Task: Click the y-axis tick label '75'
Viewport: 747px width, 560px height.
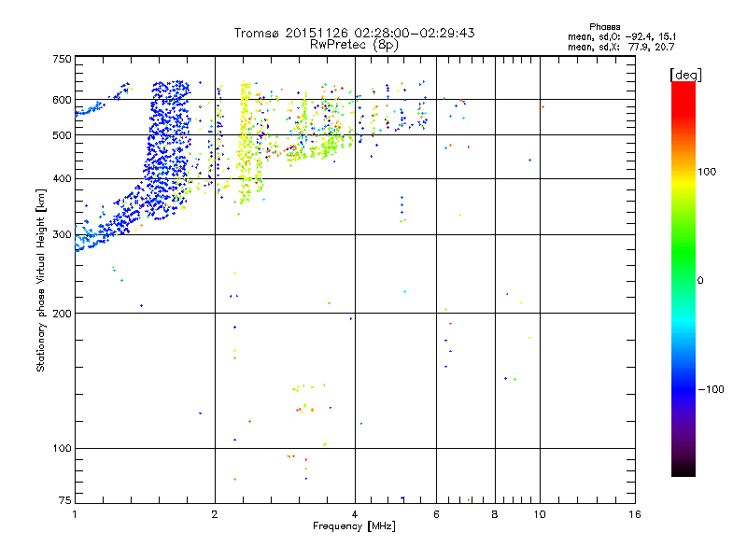Action: pyautogui.click(x=65, y=500)
